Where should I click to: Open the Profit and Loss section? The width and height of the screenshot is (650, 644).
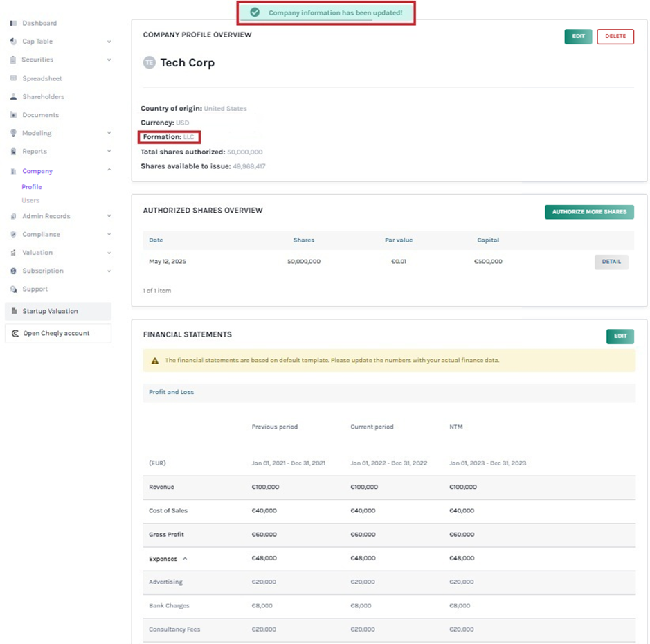click(171, 392)
